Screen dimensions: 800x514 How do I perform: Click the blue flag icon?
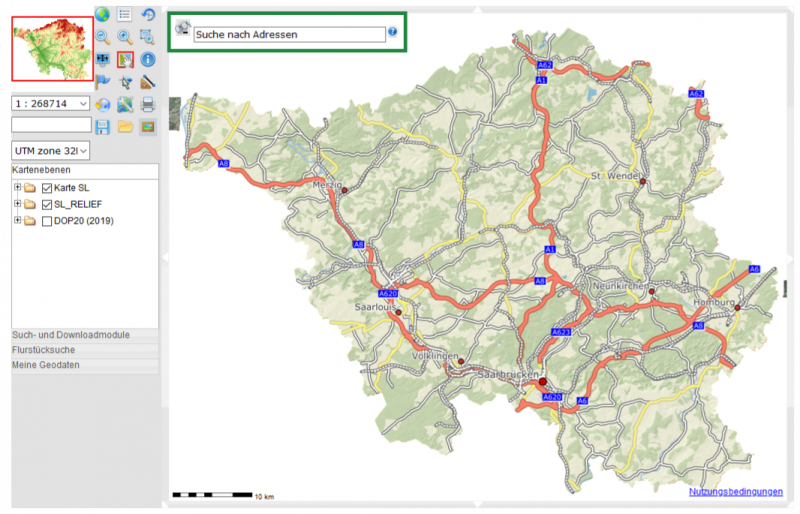tap(103, 82)
